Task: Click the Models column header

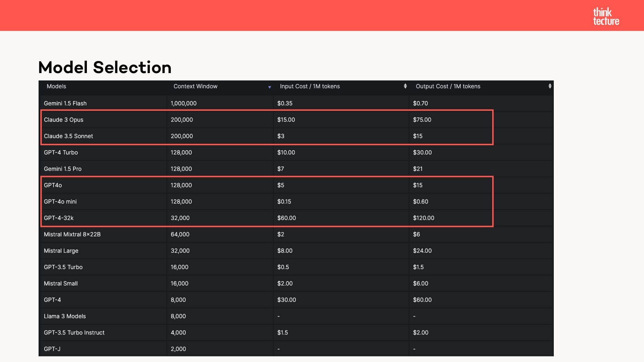Action: (x=56, y=86)
